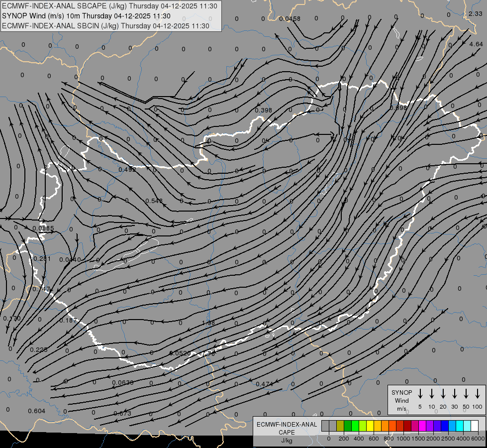Click the 0.492 value on the map

point(127,169)
